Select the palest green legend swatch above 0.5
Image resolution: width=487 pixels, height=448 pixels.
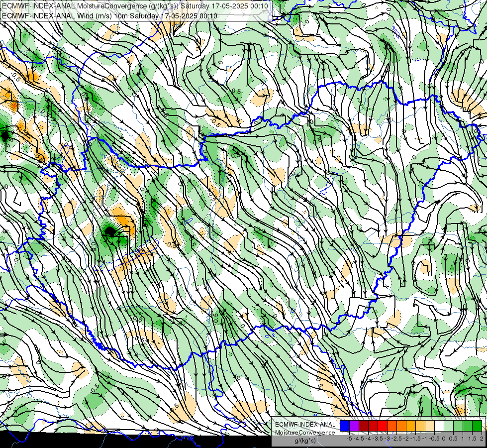pos(449,426)
